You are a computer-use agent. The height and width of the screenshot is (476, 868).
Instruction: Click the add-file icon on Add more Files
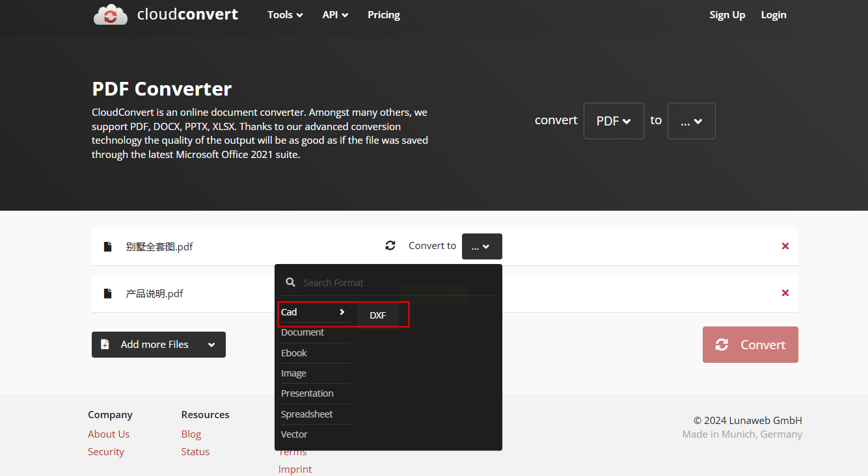(x=105, y=345)
